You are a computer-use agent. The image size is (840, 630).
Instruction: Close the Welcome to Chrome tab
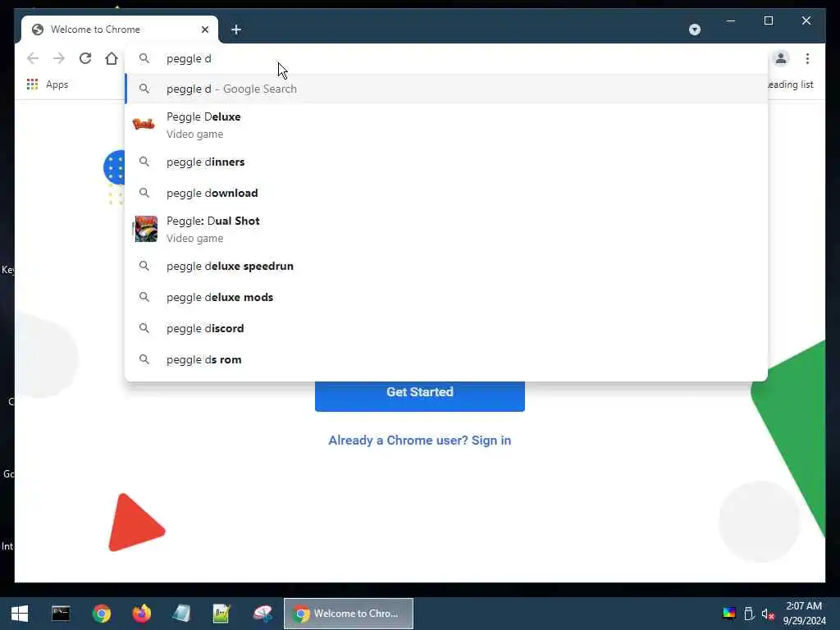(x=205, y=30)
